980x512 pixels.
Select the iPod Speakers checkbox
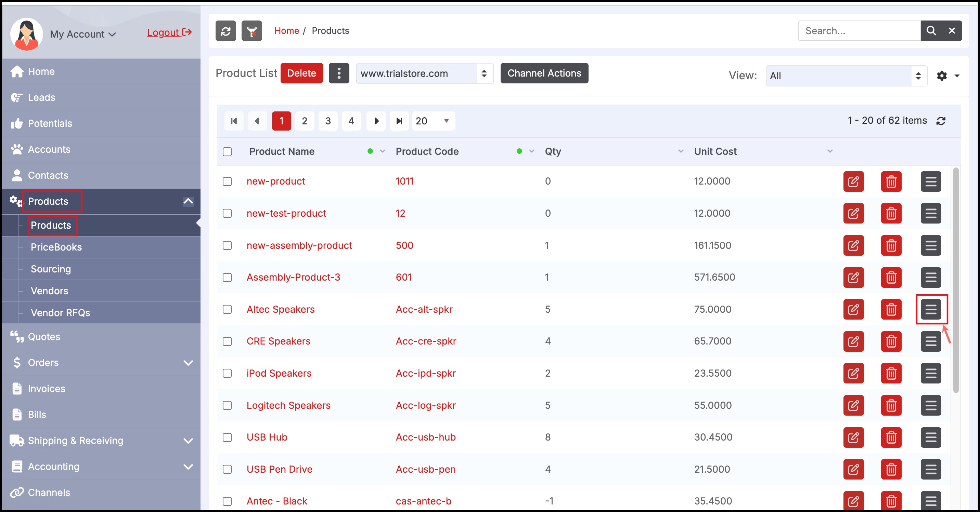pyautogui.click(x=227, y=373)
